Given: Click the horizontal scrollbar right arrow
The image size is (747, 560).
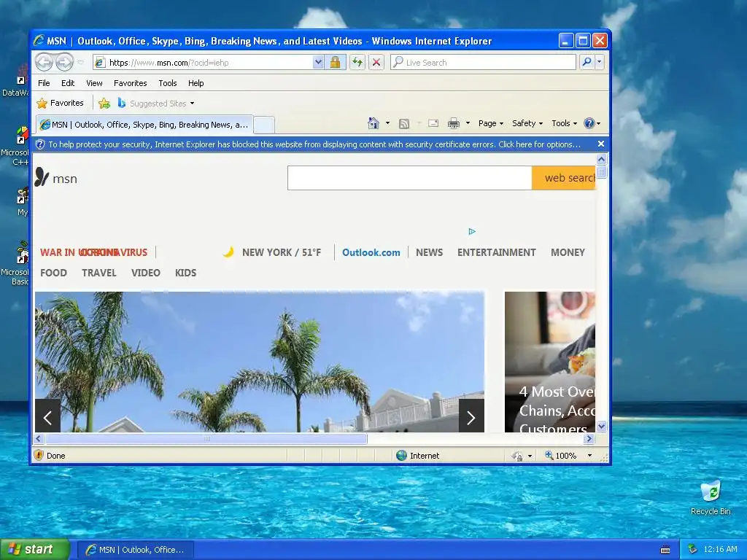Looking at the screenshot, I should pos(589,438).
